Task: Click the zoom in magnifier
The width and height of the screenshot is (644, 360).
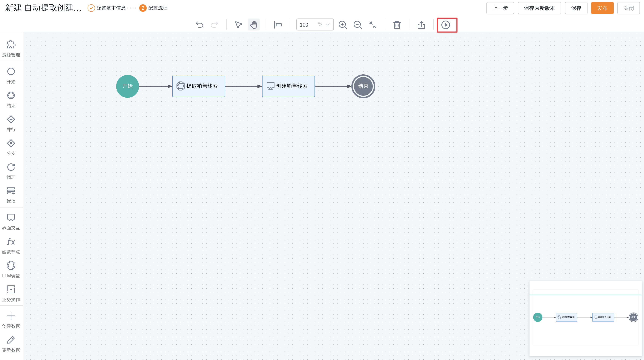Action: pos(342,25)
